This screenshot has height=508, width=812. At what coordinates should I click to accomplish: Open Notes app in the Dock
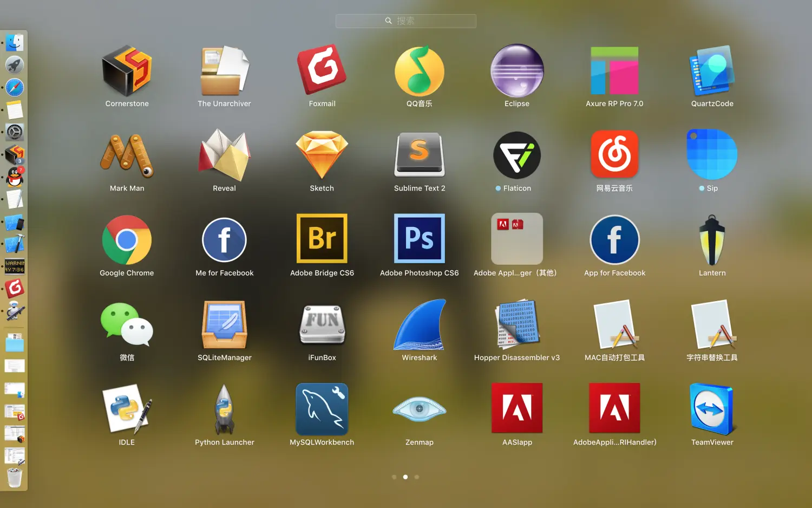pyautogui.click(x=15, y=109)
